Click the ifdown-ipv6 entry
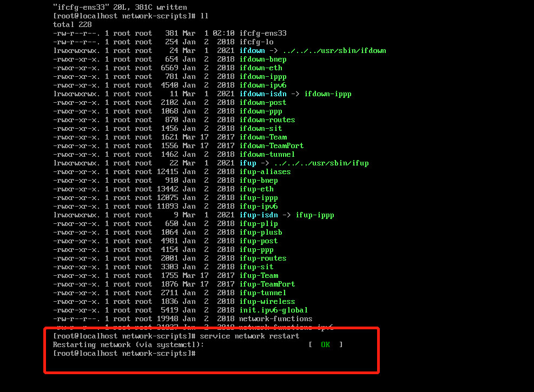The height and width of the screenshot is (392, 534). pyautogui.click(x=263, y=85)
